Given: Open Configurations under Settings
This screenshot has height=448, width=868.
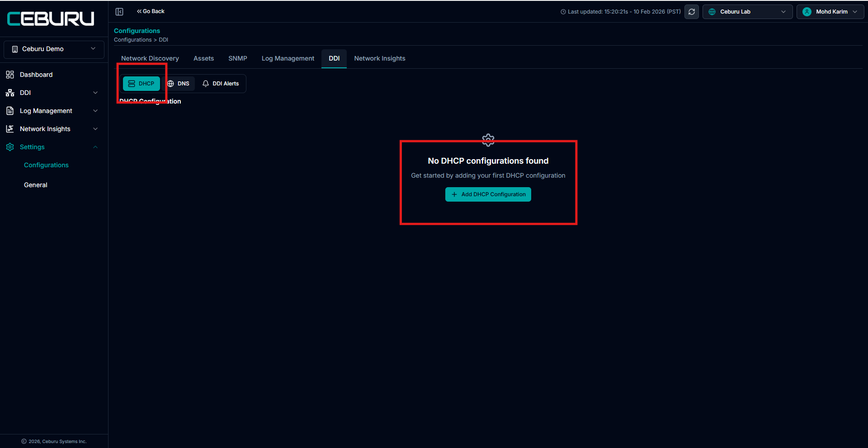Looking at the screenshot, I should (x=46, y=165).
